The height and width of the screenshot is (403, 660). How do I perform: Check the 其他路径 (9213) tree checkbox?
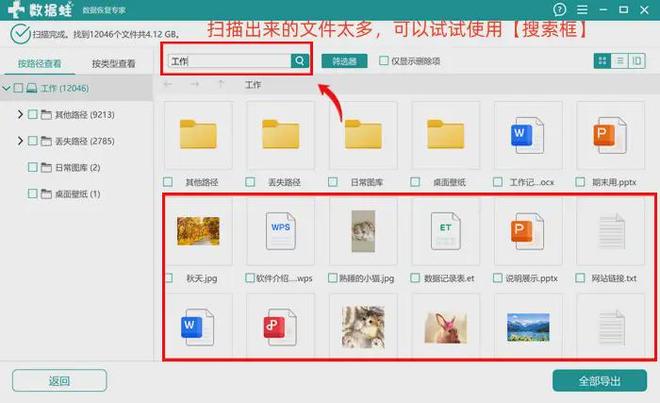(x=32, y=115)
